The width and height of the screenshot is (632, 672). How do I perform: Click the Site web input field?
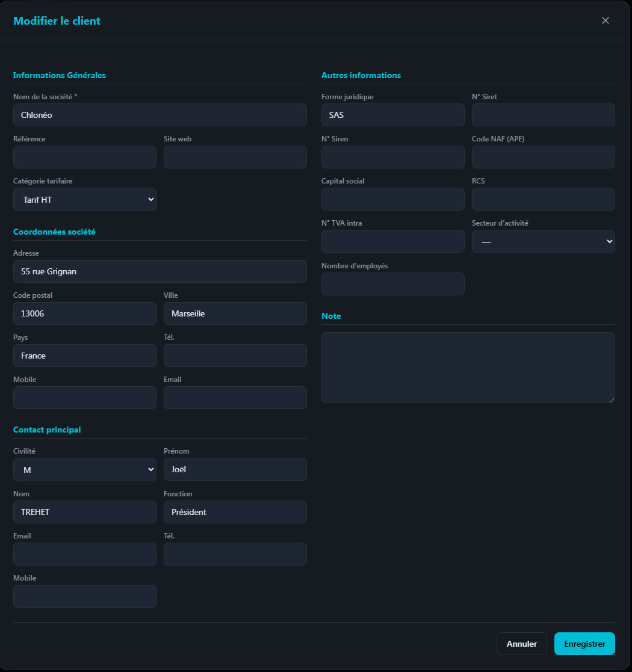pyautogui.click(x=235, y=157)
